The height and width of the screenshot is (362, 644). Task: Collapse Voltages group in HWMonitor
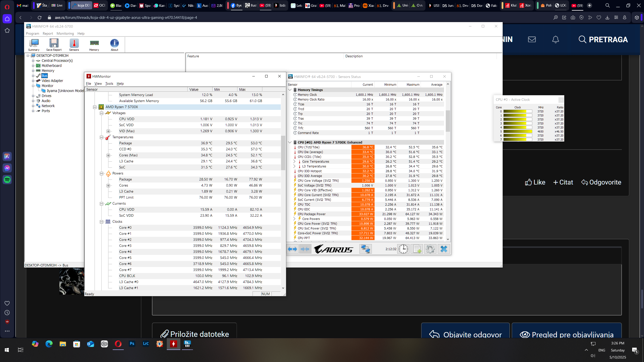coord(102,113)
